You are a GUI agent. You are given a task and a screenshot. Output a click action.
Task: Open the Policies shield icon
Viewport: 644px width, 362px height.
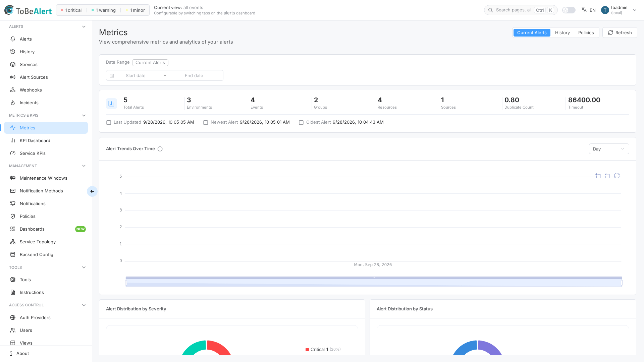[x=13, y=216]
